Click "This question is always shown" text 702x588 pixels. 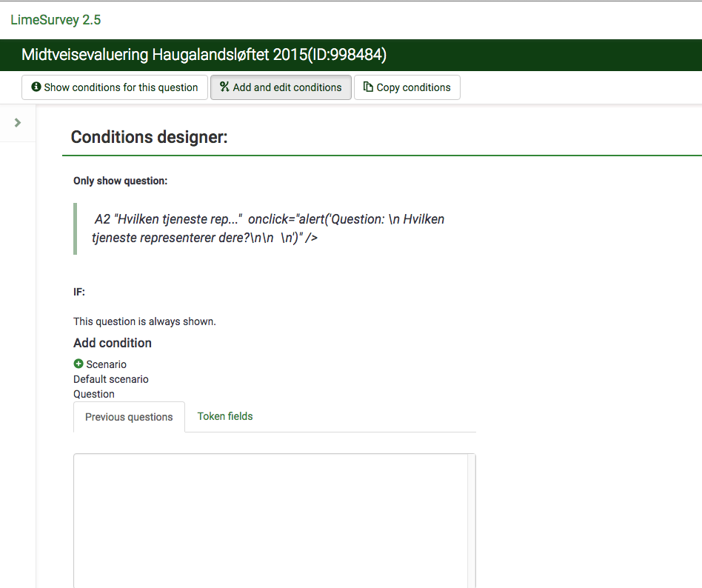144,321
